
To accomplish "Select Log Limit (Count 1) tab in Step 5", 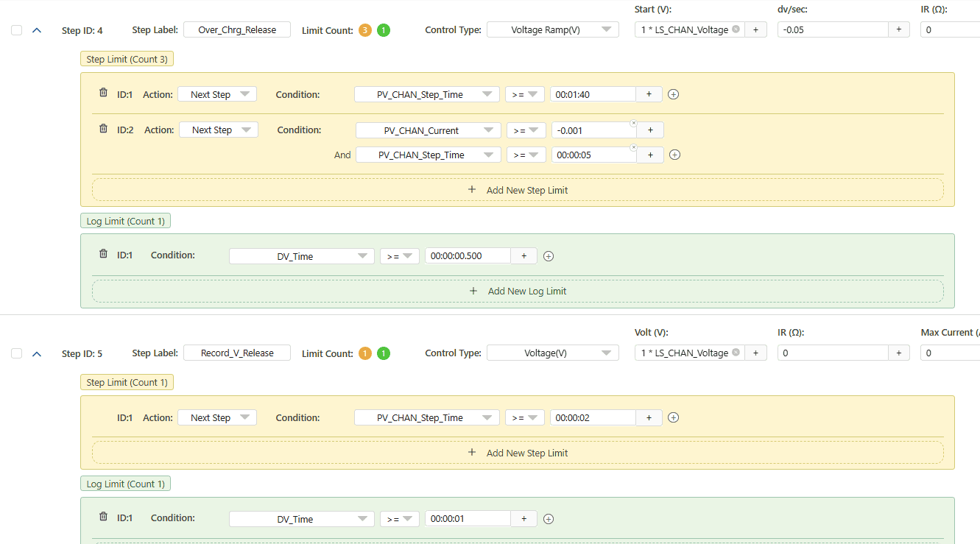I will click(125, 484).
